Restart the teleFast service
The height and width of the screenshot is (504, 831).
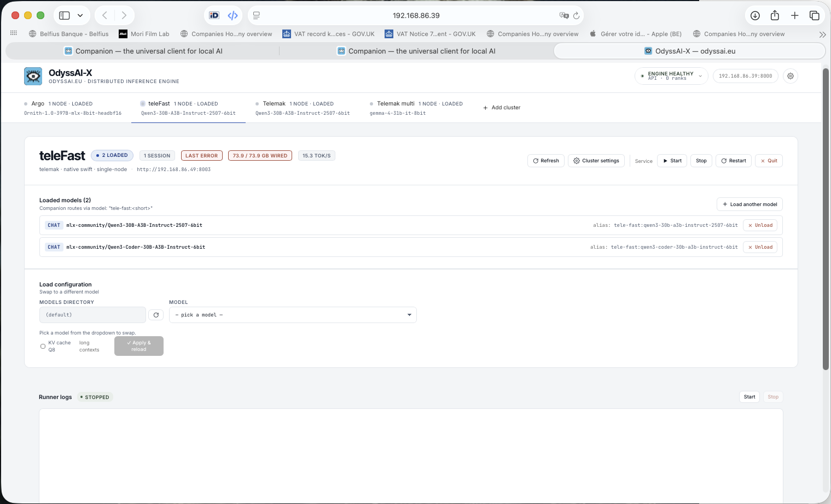pos(734,161)
